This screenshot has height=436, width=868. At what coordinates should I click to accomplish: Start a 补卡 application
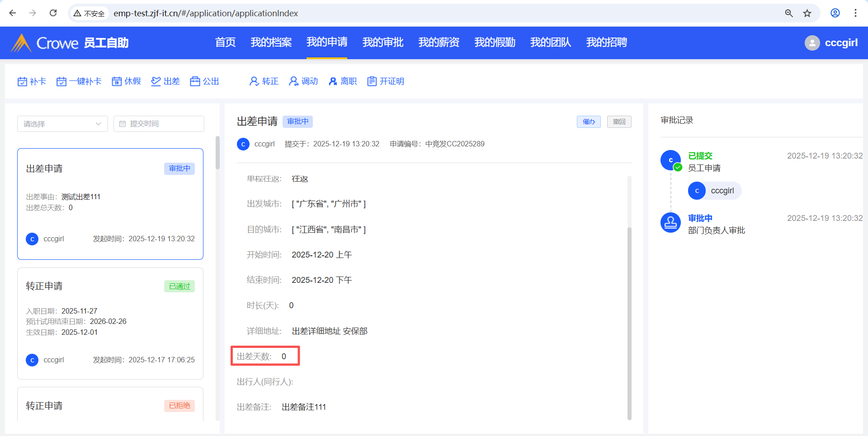pyautogui.click(x=32, y=81)
